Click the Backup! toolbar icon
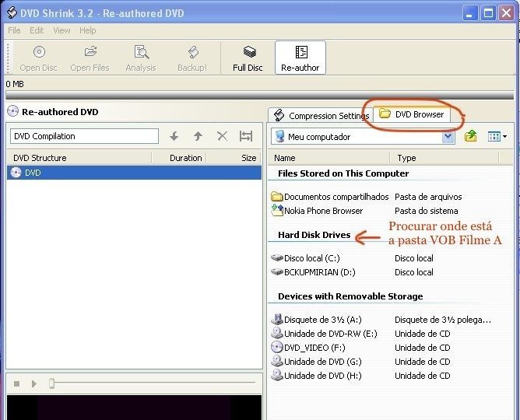This screenshot has width=520, height=420. (193, 52)
